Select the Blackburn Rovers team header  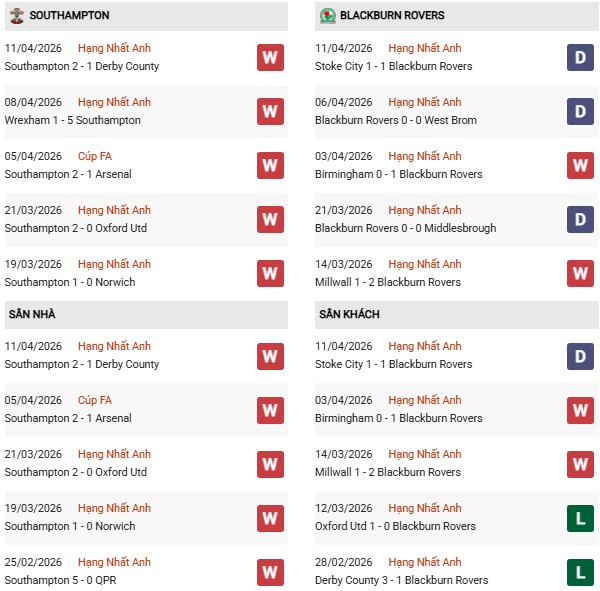tap(392, 16)
